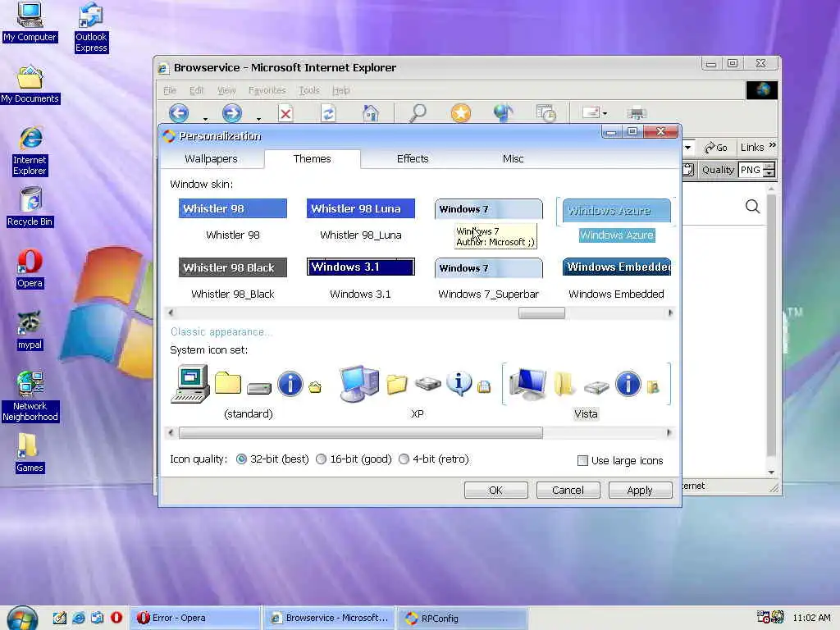Click the IE page vertical scrollbar down arrow
Image resolution: width=840 pixels, height=630 pixels.
pyautogui.click(x=771, y=472)
